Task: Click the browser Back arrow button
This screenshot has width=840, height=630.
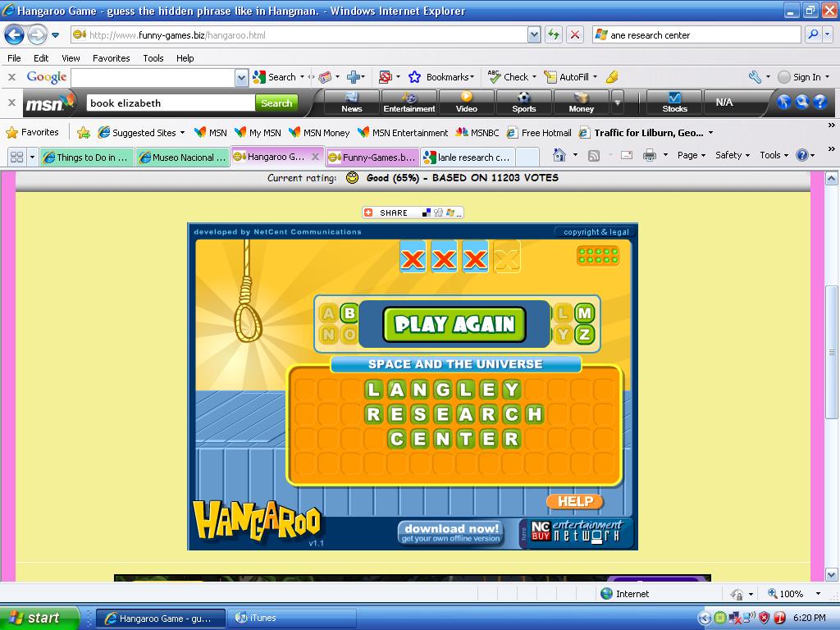Action: point(14,35)
